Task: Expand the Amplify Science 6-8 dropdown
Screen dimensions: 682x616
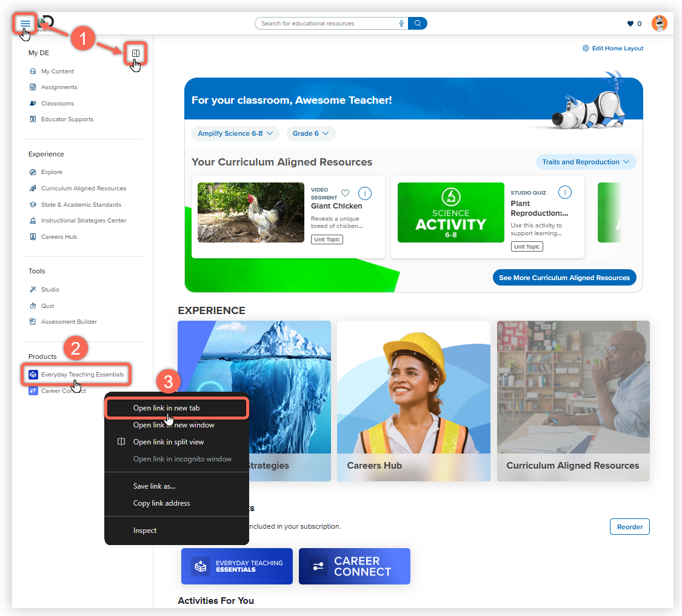Action: (x=235, y=133)
